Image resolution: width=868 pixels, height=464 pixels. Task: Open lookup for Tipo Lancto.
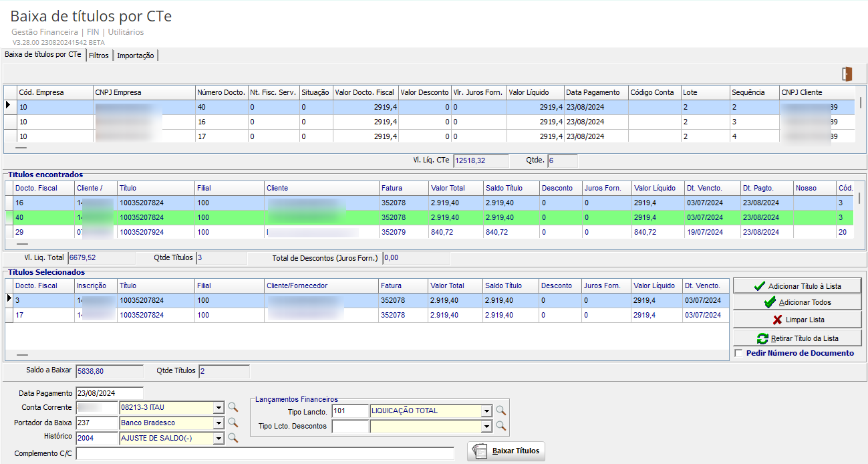point(500,411)
